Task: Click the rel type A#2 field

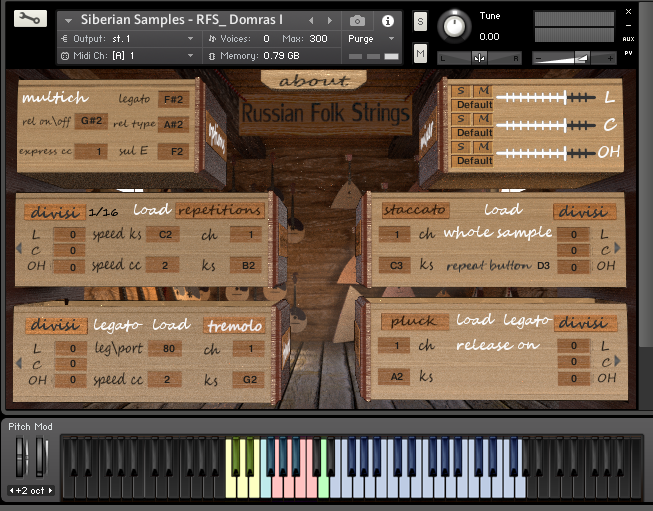Action: pos(173,124)
